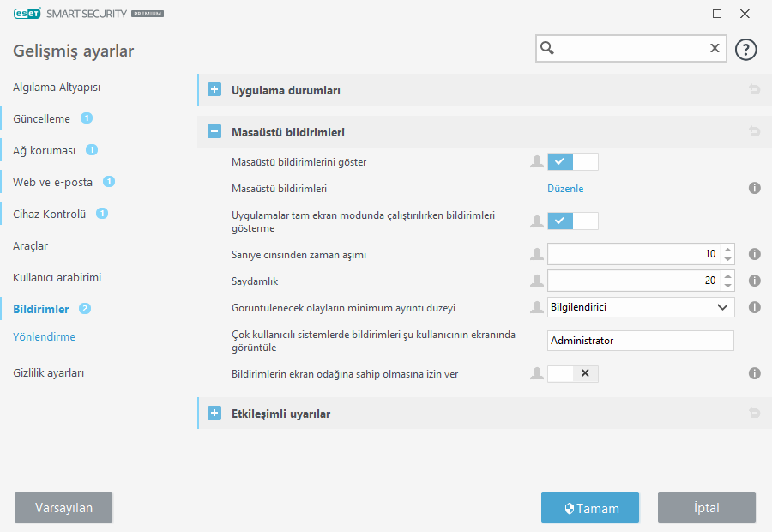The height and width of the screenshot is (532, 772).
Task: Expand the Etkileşimli uyarılar section
Action: click(214, 414)
